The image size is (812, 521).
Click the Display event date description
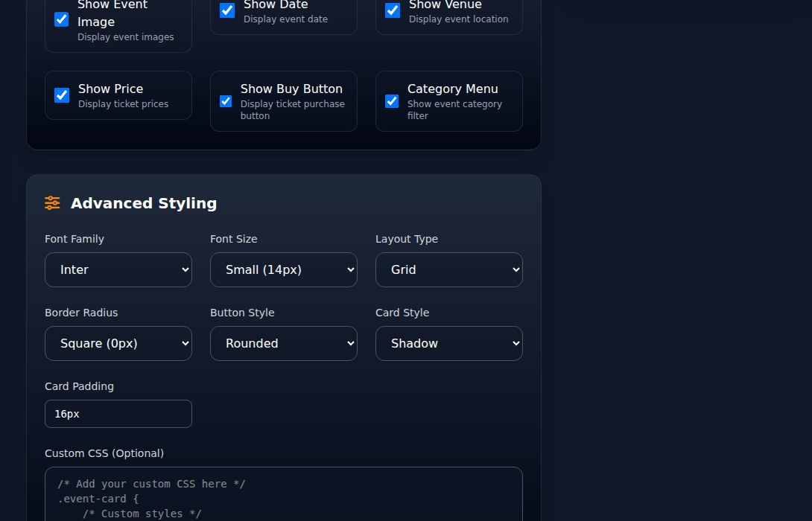[285, 19]
